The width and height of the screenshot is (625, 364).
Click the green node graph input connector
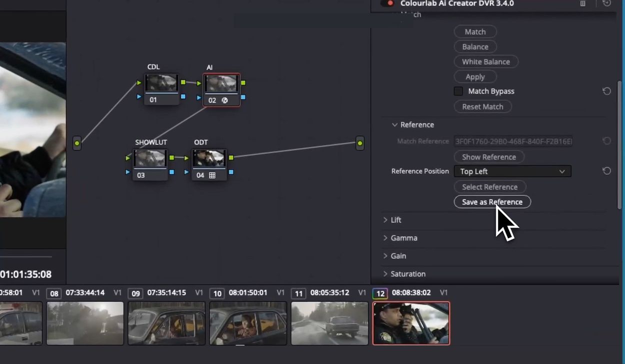(x=77, y=143)
